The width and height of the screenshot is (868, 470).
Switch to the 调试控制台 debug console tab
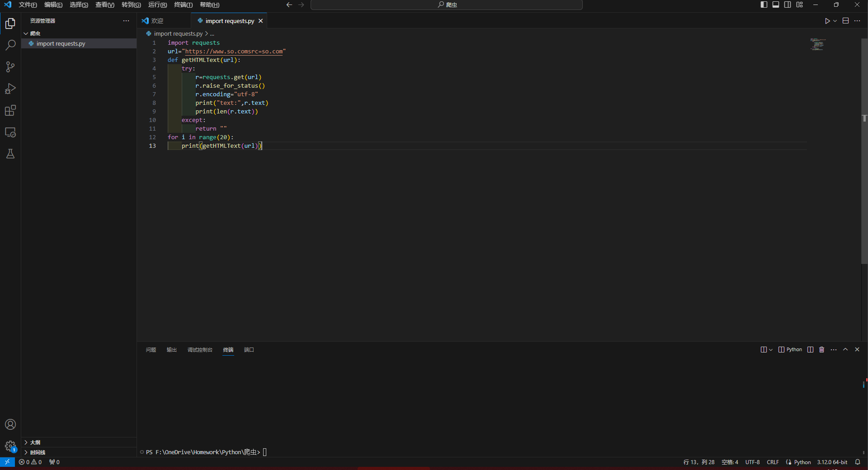(200, 350)
